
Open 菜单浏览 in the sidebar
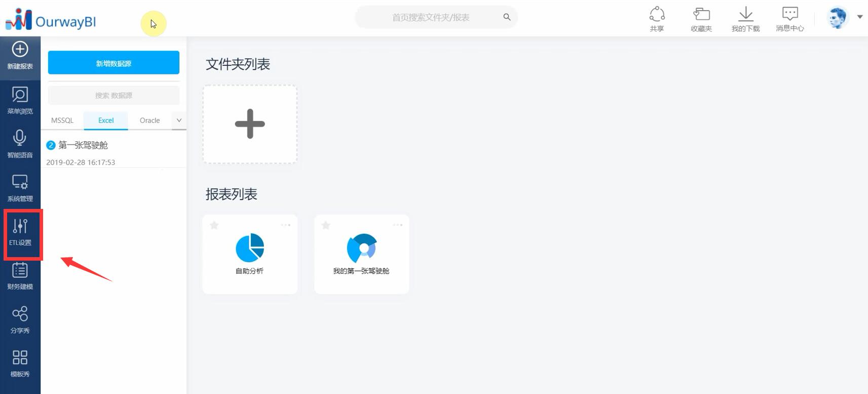[x=20, y=101]
